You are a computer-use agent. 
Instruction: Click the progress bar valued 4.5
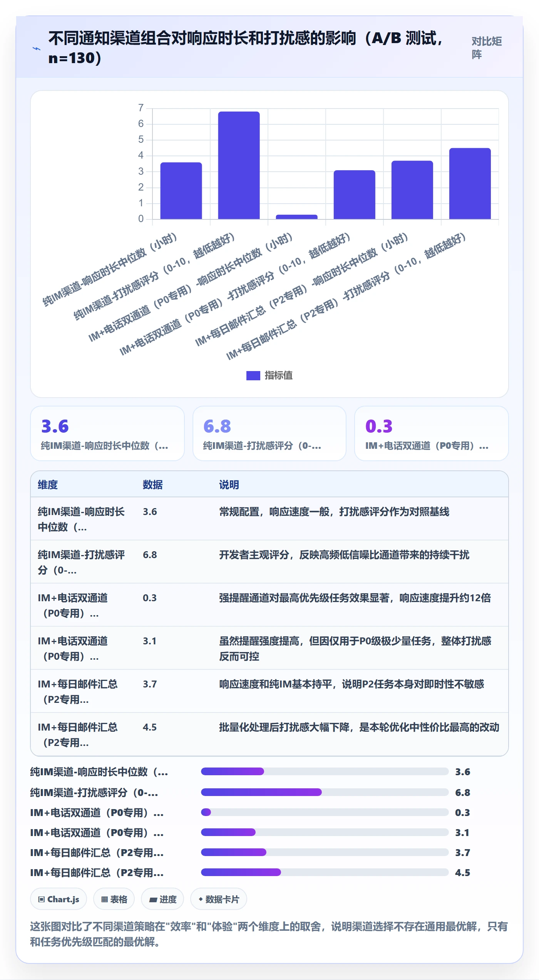point(325,872)
